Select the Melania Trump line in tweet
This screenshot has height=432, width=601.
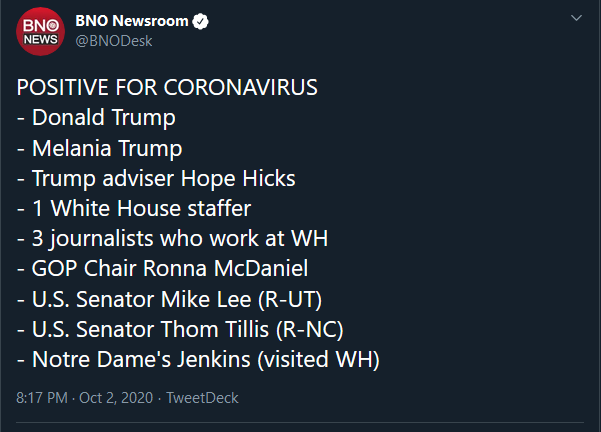pos(100,148)
